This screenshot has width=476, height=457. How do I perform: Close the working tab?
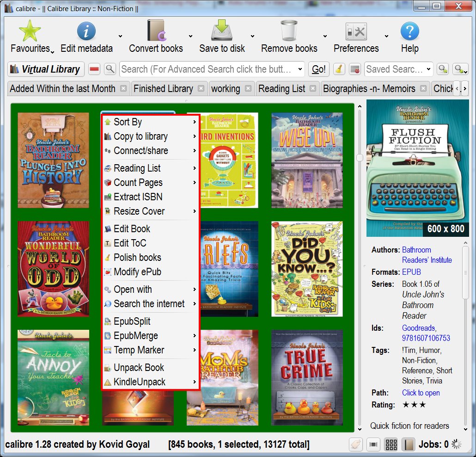point(248,88)
